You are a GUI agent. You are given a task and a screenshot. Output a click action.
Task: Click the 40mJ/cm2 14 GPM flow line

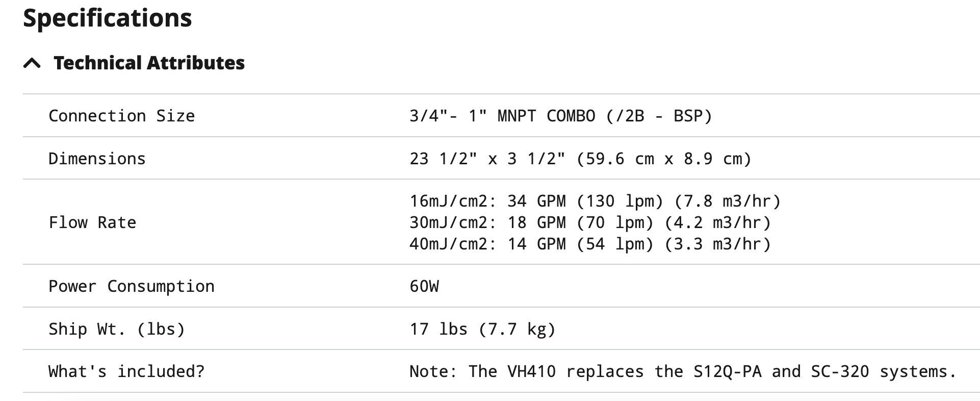[590, 244]
